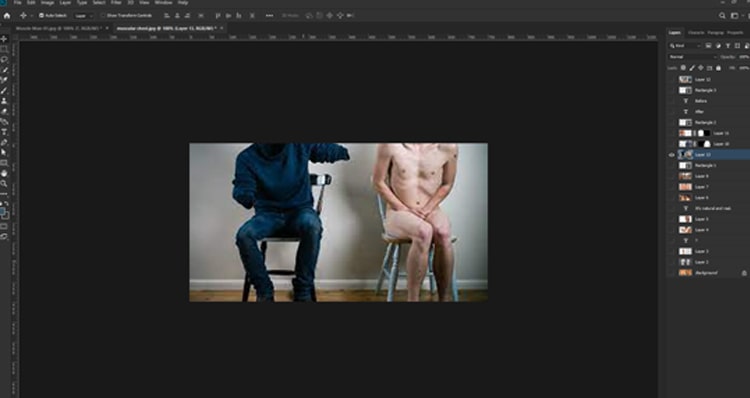Select the Pen tool
Screen dimensions: 750x398
pyautogui.click(x=4, y=143)
